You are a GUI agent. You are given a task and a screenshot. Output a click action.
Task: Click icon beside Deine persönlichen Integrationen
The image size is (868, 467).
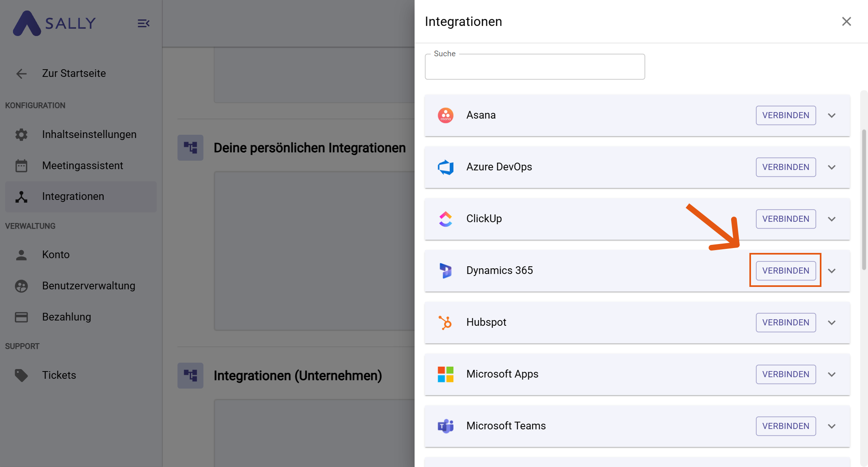point(190,148)
